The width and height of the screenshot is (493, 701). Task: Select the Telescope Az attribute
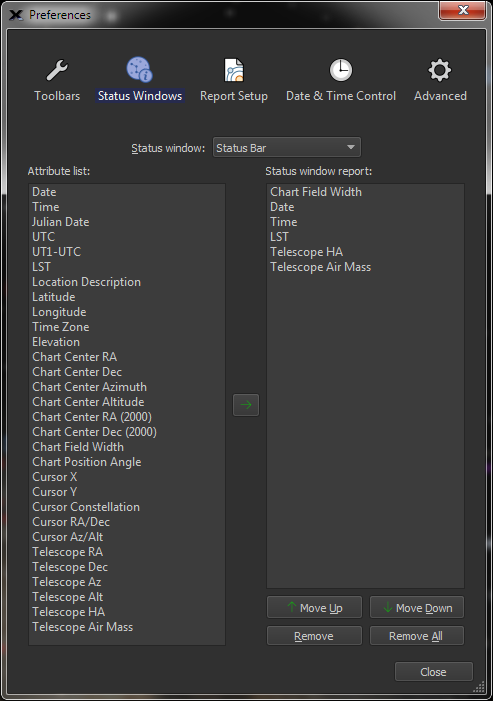click(x=127, y=582)
